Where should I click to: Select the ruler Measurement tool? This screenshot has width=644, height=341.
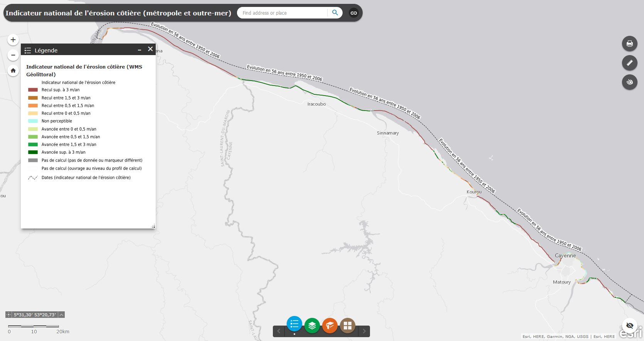tap(629, 63)
